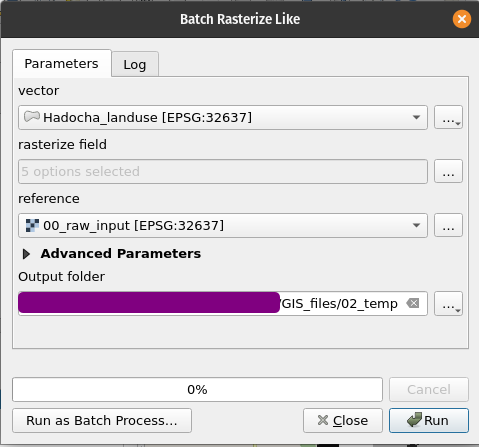479x447 pixels.
Task: Open the reference raster dropdown arrow
Action: pyautogui.click(x=416, y=225)
